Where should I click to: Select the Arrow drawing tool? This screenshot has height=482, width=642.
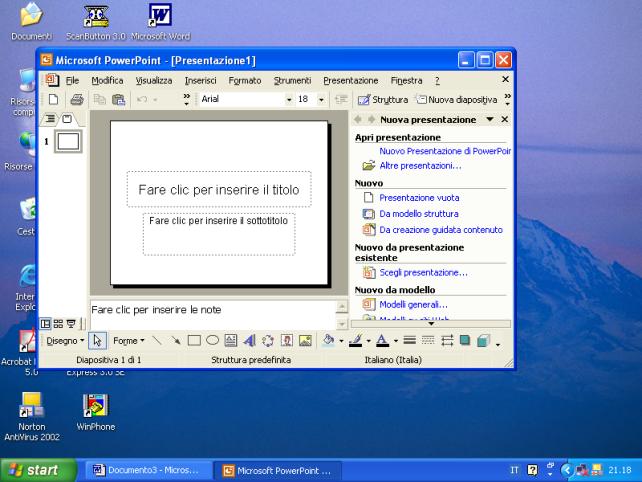[176, 340]
